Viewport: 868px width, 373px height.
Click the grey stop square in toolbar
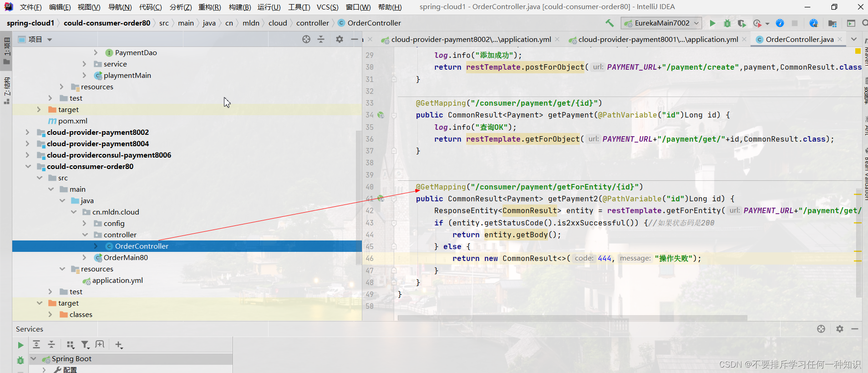795,23
